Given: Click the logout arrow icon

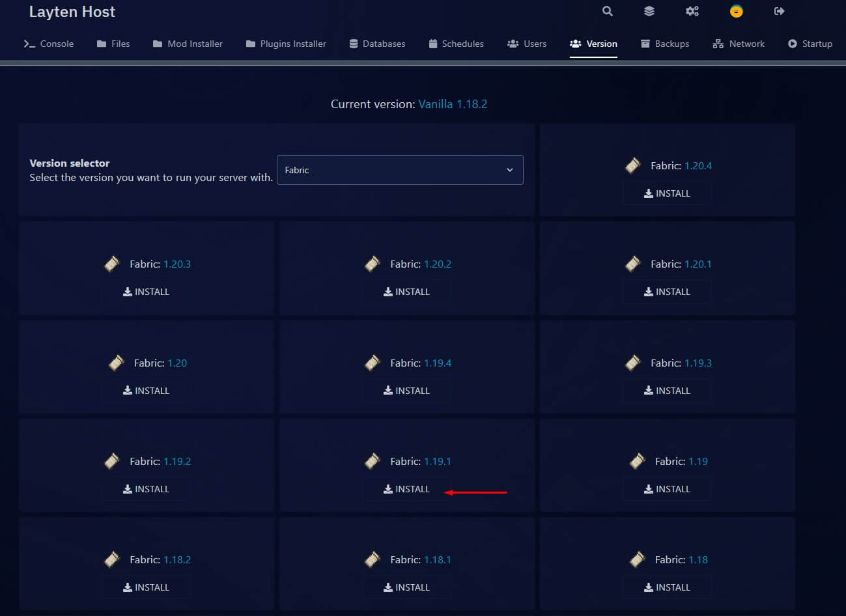Looking at the screenshot, I should (x=779, y=11).
